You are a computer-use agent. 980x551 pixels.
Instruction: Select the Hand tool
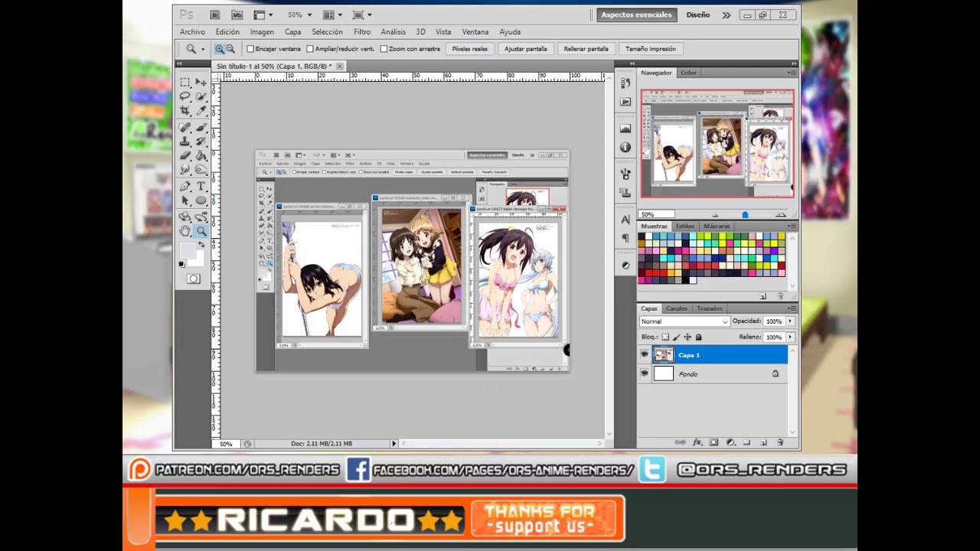185,231
